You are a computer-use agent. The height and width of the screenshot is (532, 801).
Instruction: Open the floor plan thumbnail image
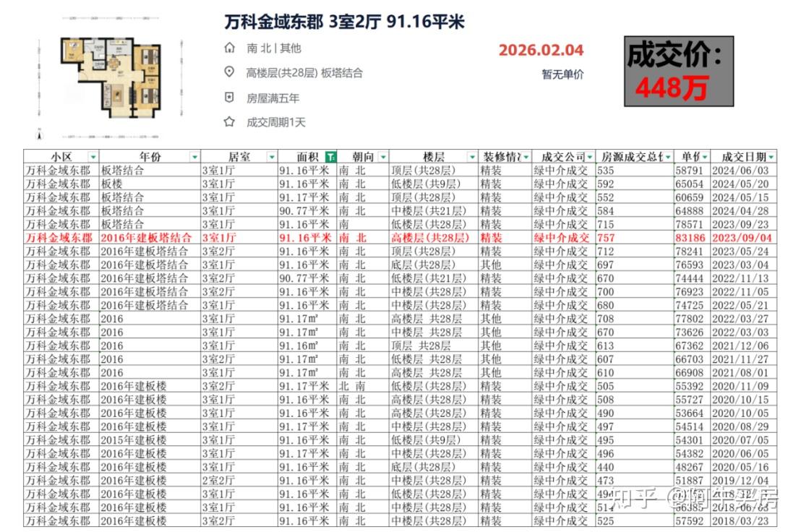point(111,77)
